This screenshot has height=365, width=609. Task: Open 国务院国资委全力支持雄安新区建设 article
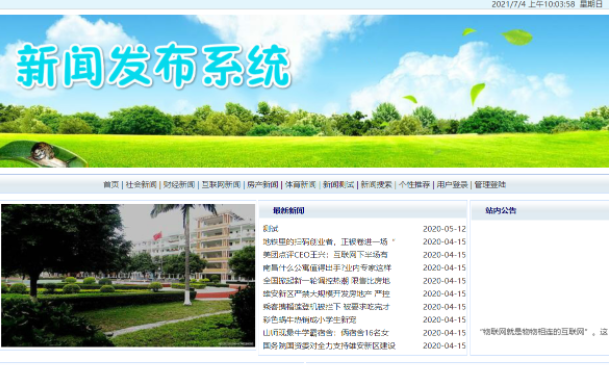tap(329, 346)
